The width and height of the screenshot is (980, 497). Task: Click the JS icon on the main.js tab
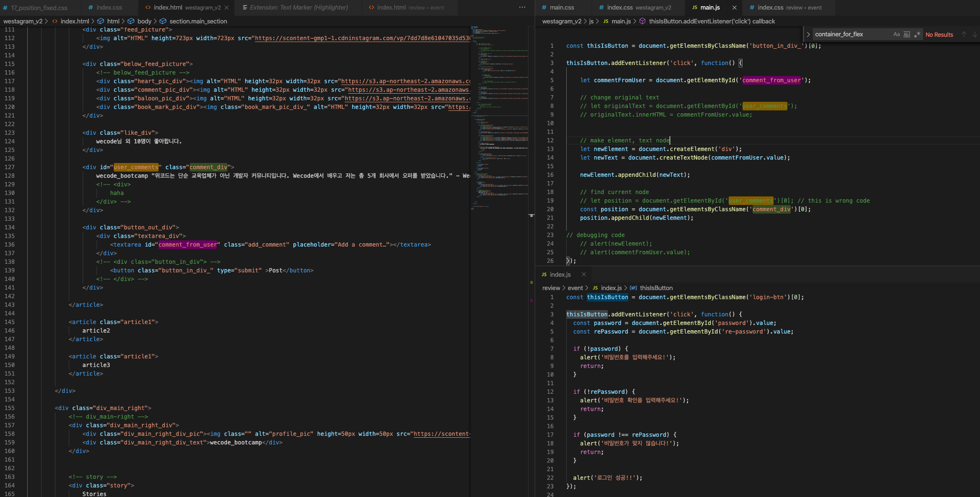click(x=694, y=7)
